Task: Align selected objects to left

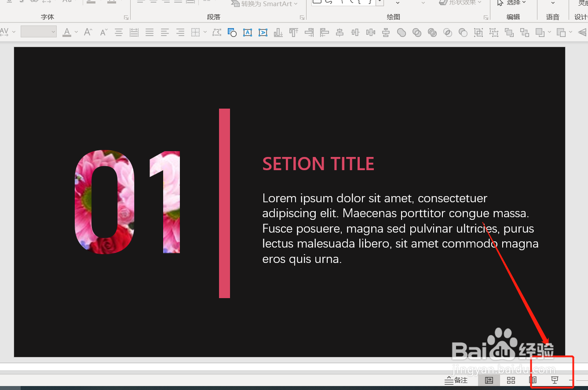Action: click(x=325, y=32)
